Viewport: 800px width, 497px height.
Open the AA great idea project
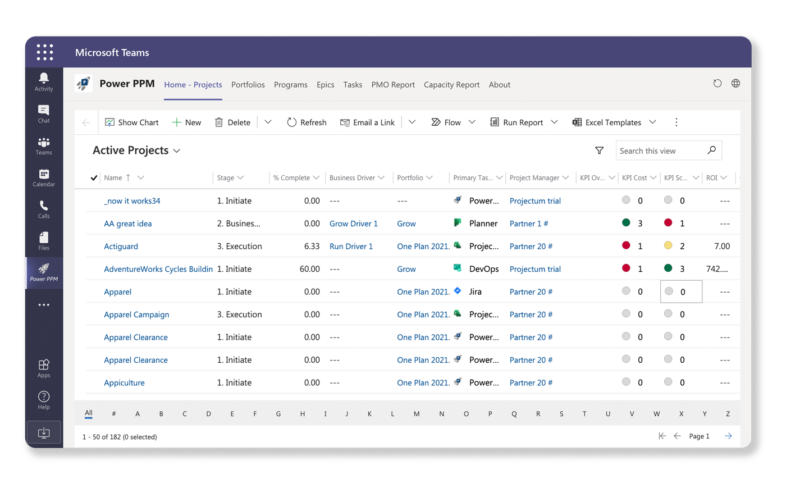pyautogui.click(x=128, y=223)
